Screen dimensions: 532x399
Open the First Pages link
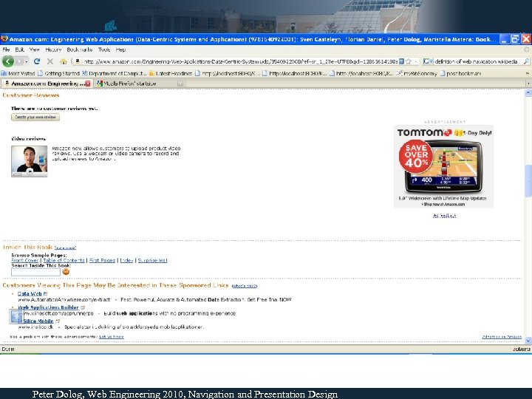pyautogui.click(x=102, y=260)
